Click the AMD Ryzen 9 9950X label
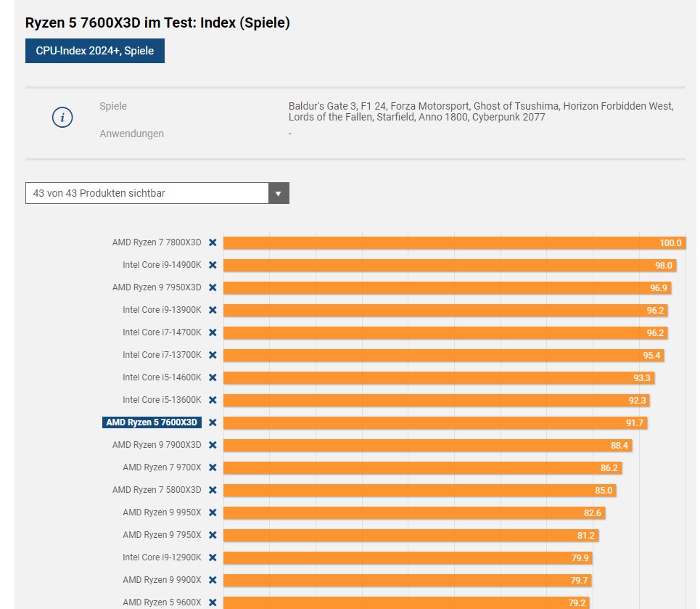The width and height of the screenshot is (700, 609). click(162, 512)
